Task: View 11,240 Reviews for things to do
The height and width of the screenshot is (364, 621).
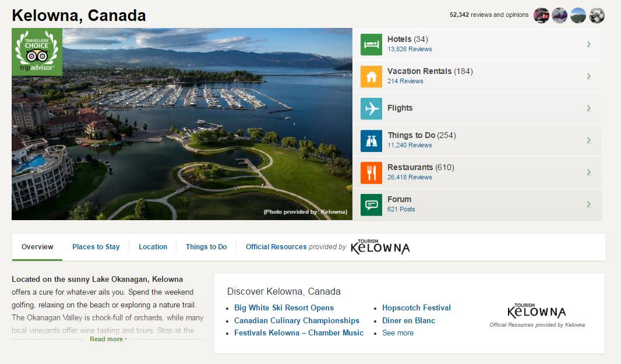Action: click(410, 146)
